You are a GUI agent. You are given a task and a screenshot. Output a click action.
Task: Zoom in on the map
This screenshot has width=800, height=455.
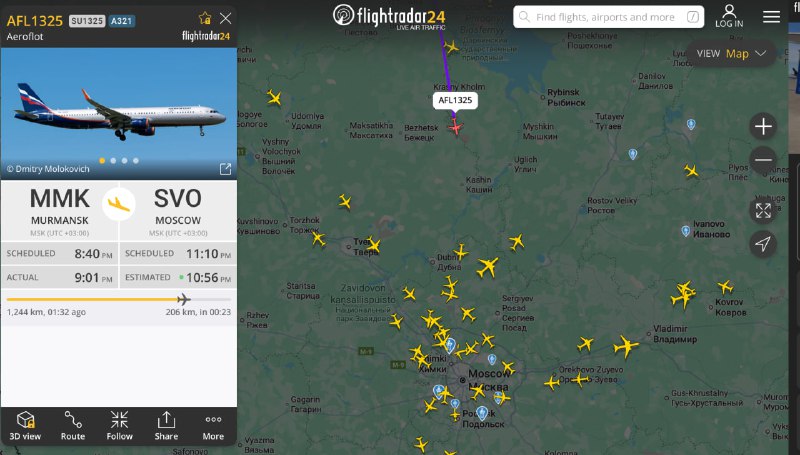[763, 127]
